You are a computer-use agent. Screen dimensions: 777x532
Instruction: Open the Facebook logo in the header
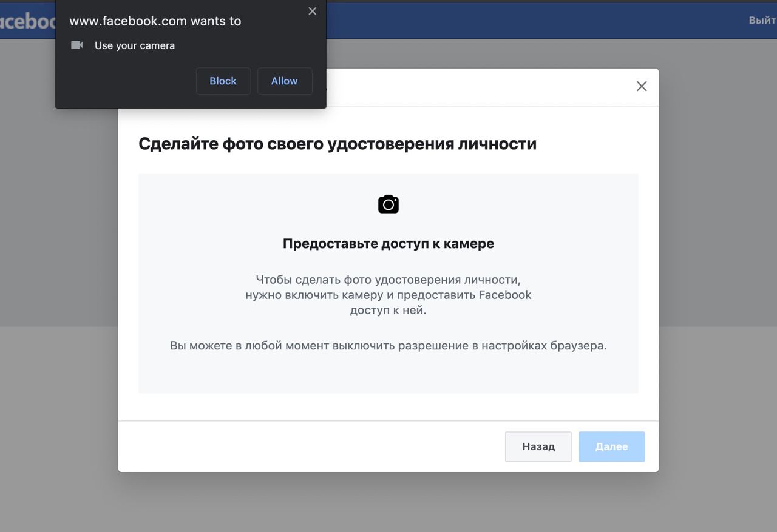point(27,21)
